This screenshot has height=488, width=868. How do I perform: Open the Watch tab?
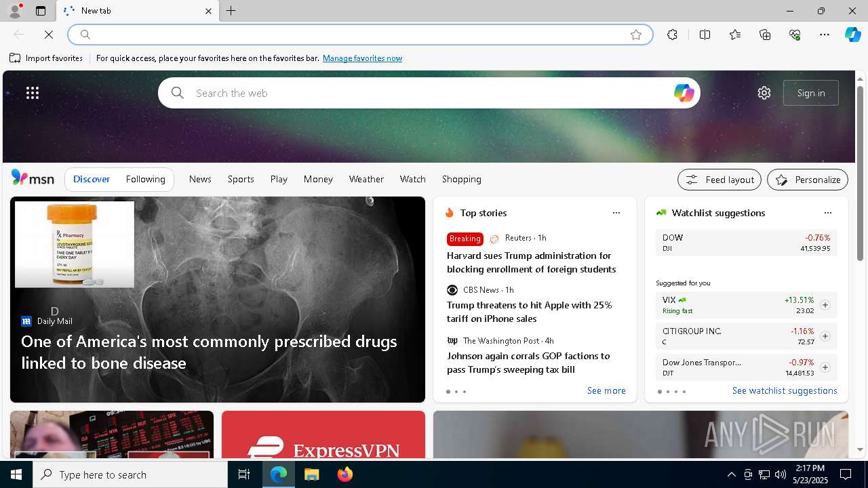click(413, 179)
